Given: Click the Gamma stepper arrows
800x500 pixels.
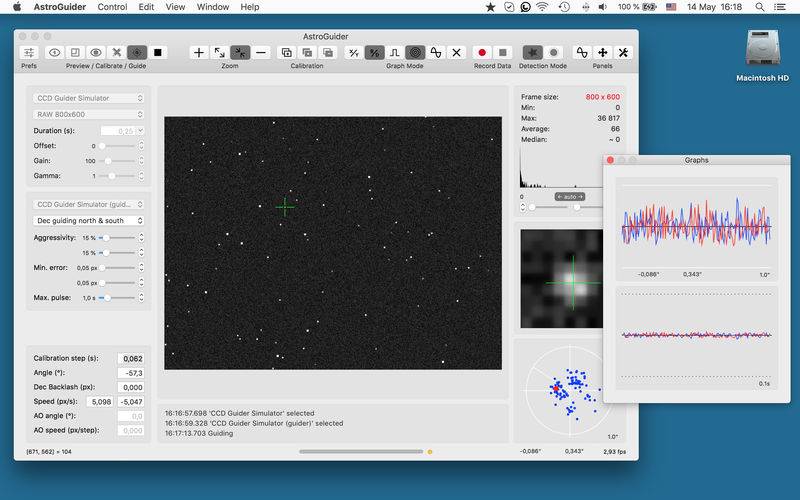Looking at the screenshot, I should (141, 176).
